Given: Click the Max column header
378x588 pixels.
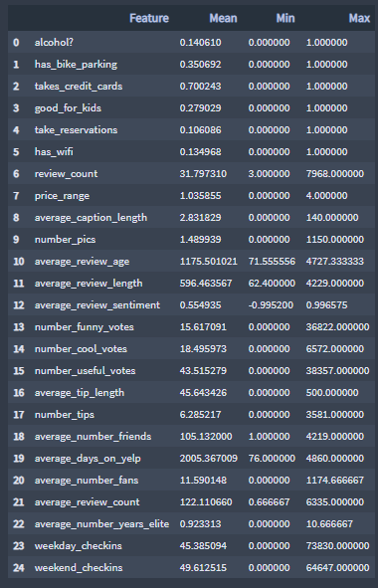Looking at the screenshot, I should [359, 18].
